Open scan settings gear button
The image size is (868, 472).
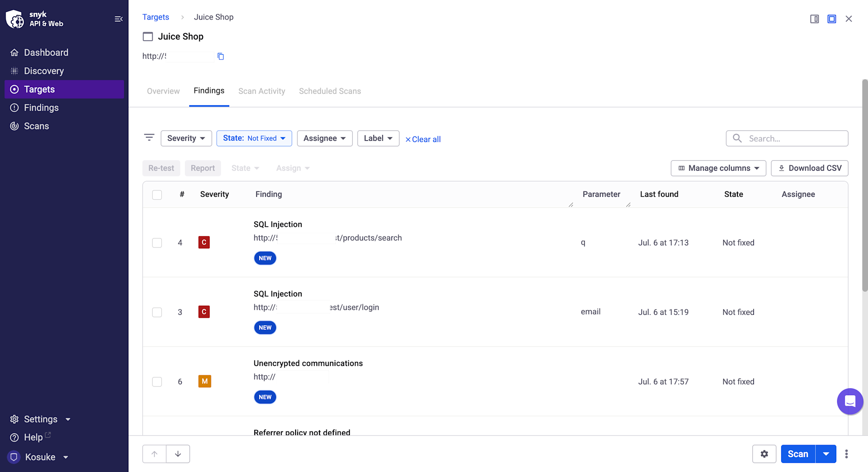pos(764,454)
